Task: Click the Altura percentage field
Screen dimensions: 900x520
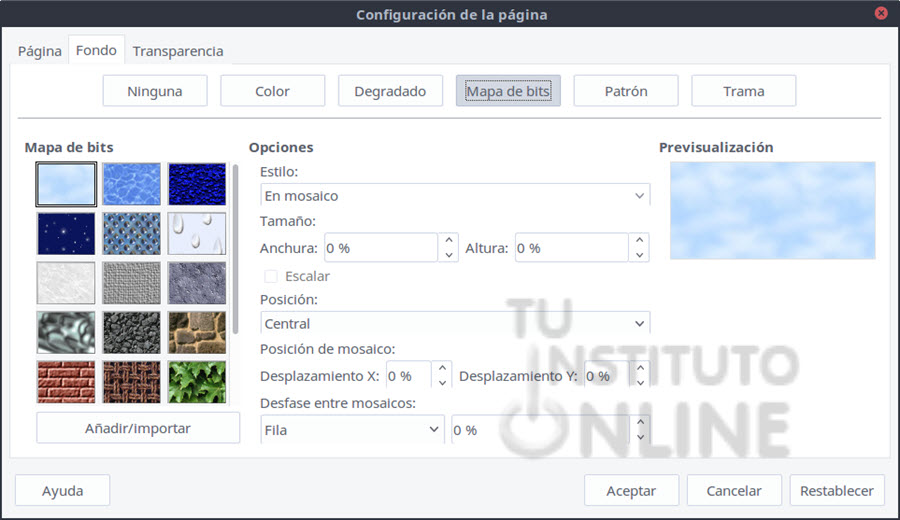Action: [x=572, y=248]
